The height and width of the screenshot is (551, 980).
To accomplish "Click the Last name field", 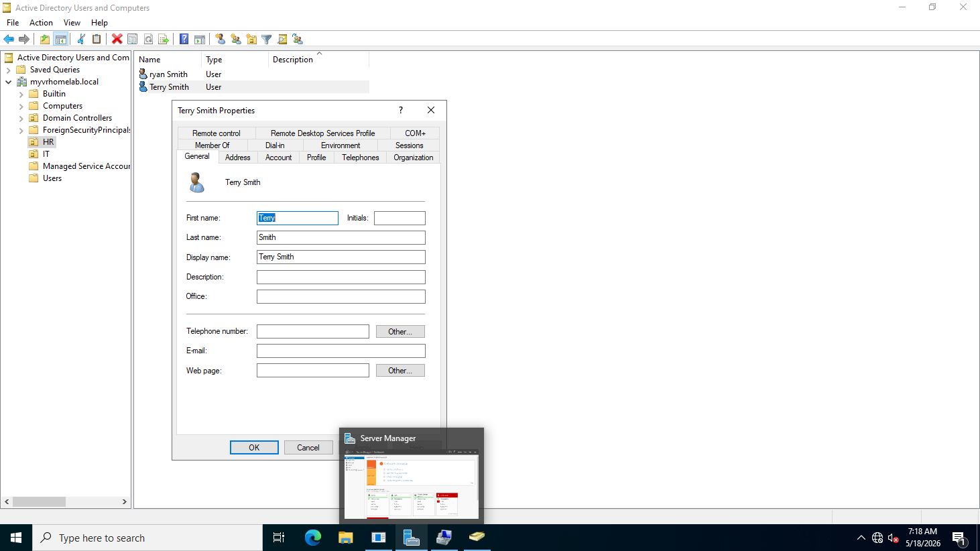I will pos(341,237).
